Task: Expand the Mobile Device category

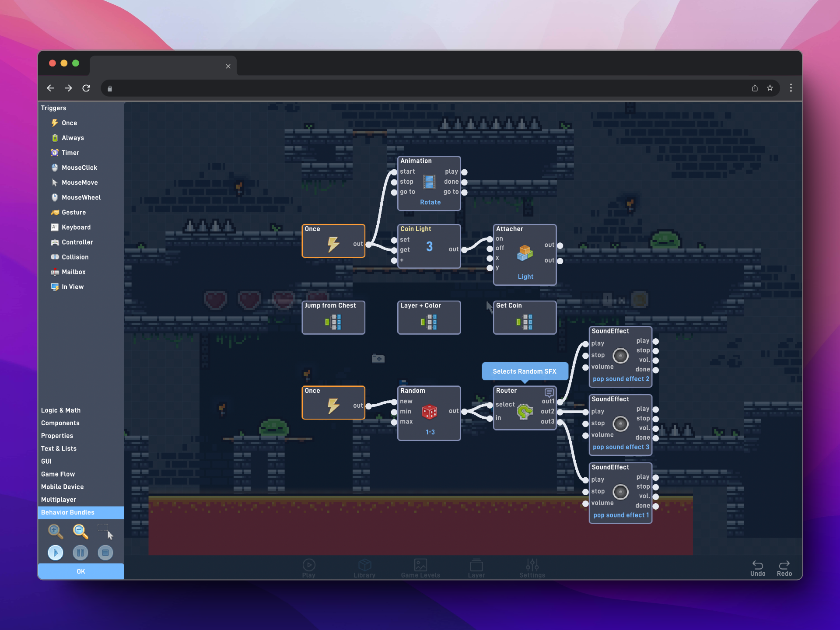Action: pyautogui.click(x=62, y=486)
